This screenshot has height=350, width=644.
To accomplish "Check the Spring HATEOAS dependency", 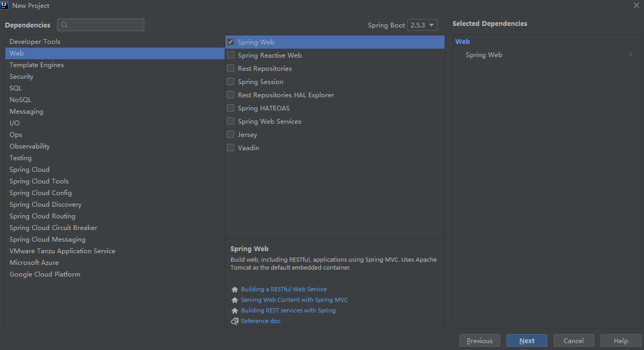I will 231,108.
